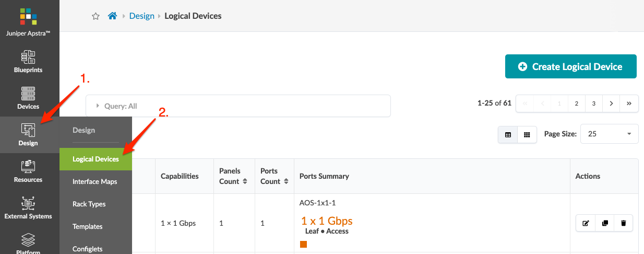Image resolution: width=644 pixels, height=254 pixels.
Task: Clone the AOS-1x1-1 logical device
Action: (x=605, y=223)
